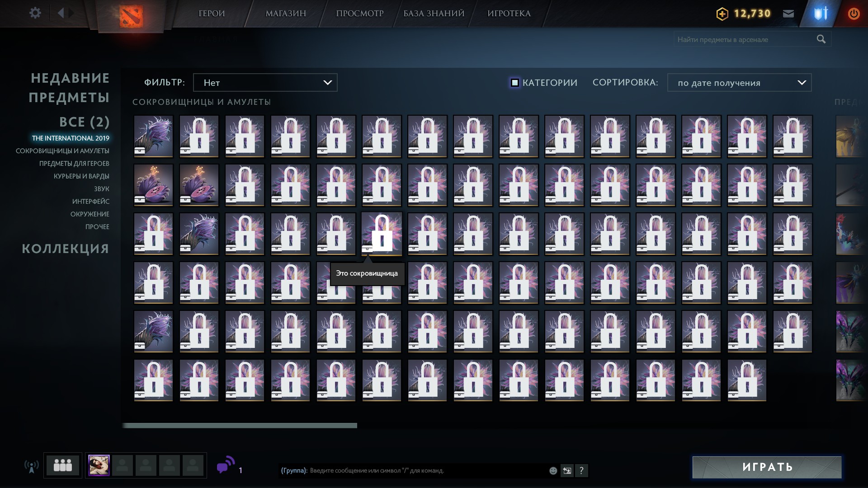The width and height of the screenshot is (868, 488).
Task: Click the armory shield icon
Action: [821, 14]
